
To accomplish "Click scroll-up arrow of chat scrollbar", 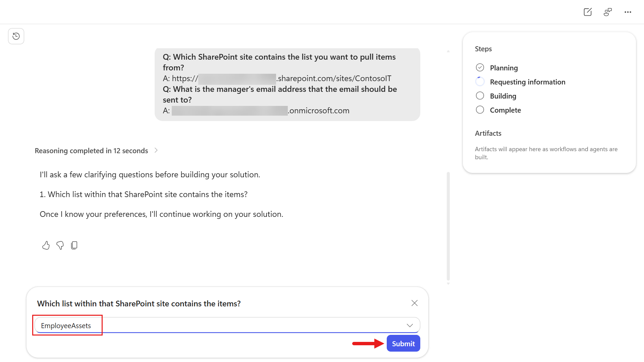I will click(x=448, y=51).
